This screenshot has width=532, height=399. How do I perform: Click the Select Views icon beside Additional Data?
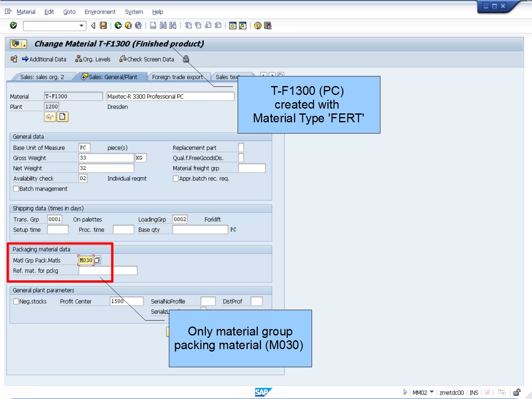tap(14, 59)
